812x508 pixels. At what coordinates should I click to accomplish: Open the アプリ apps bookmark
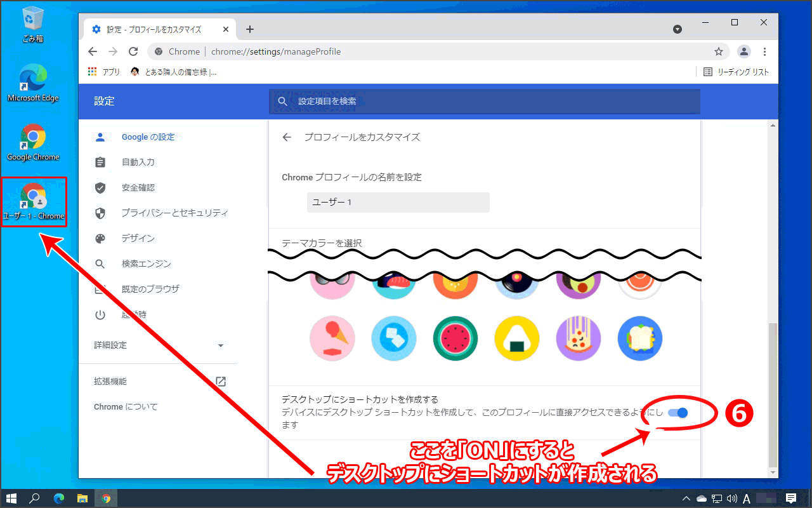click(x=104, y=72)
